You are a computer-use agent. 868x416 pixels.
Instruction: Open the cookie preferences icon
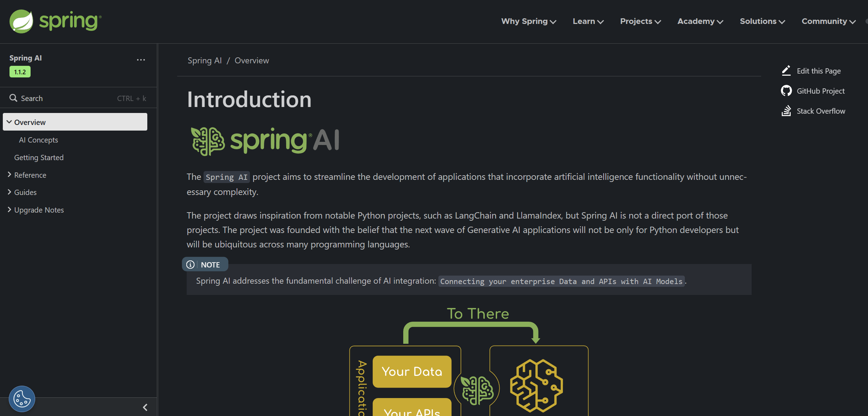pos(22,399)
